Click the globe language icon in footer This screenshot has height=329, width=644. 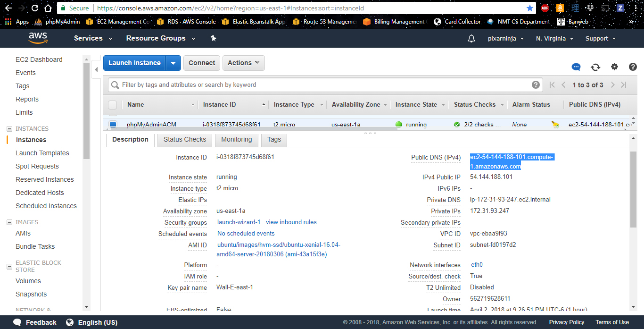[70, 322]
